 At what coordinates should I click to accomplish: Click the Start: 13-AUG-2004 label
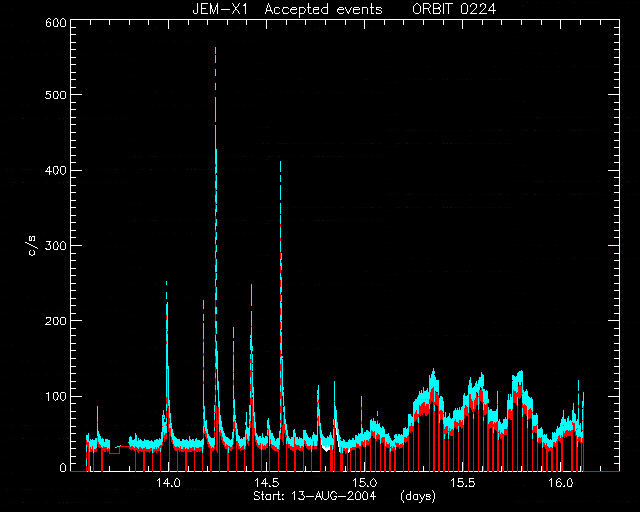click(x=314, y=496)
